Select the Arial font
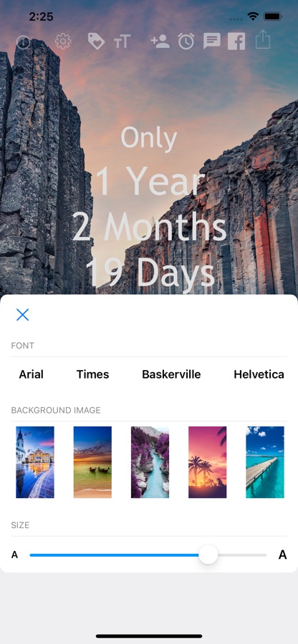 coord(32,374)
